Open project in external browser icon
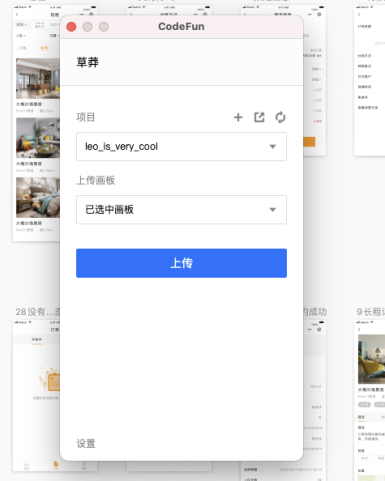Screen dimensions: 385x481 259,117
